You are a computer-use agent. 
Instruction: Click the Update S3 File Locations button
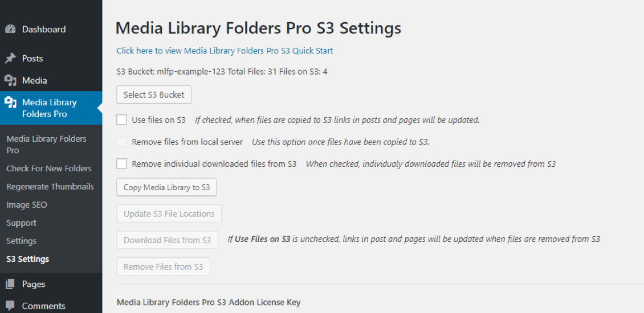[169, 214]
